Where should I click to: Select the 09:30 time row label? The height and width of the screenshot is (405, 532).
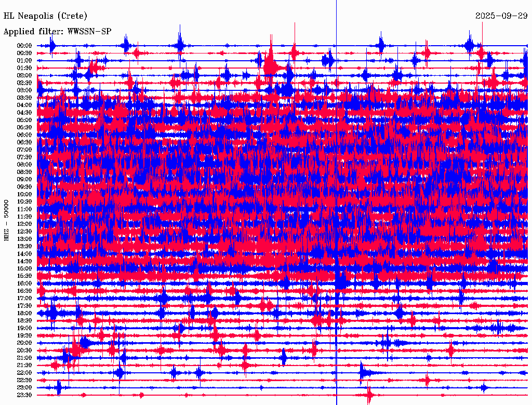point(24,187)
